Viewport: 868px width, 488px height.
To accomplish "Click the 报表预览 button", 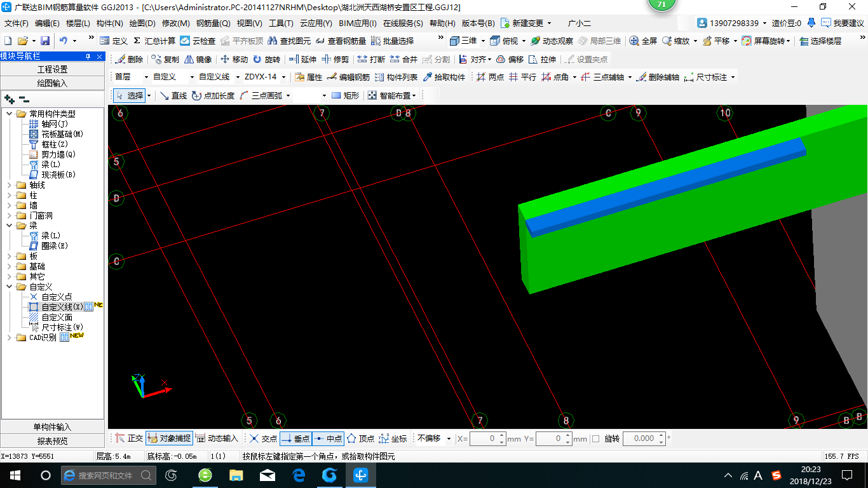I will click(x=53, y=440).
